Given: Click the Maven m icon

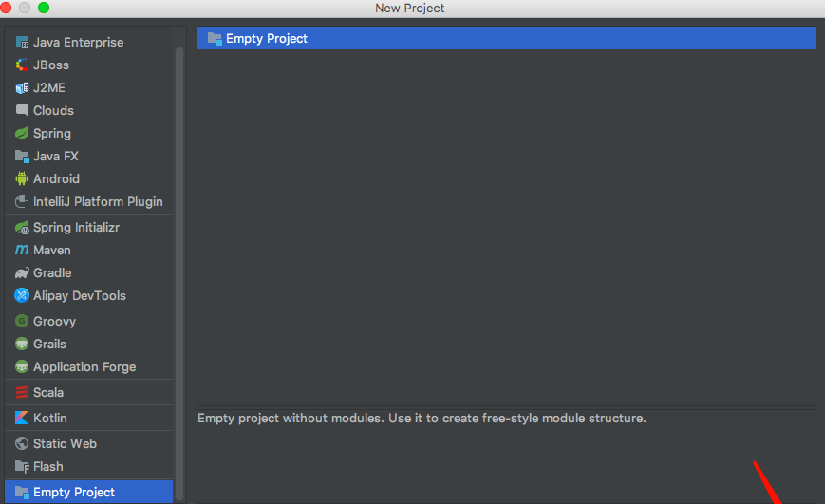Looking at the screenshot, I should pyautogui.click(x=22, y=250).
